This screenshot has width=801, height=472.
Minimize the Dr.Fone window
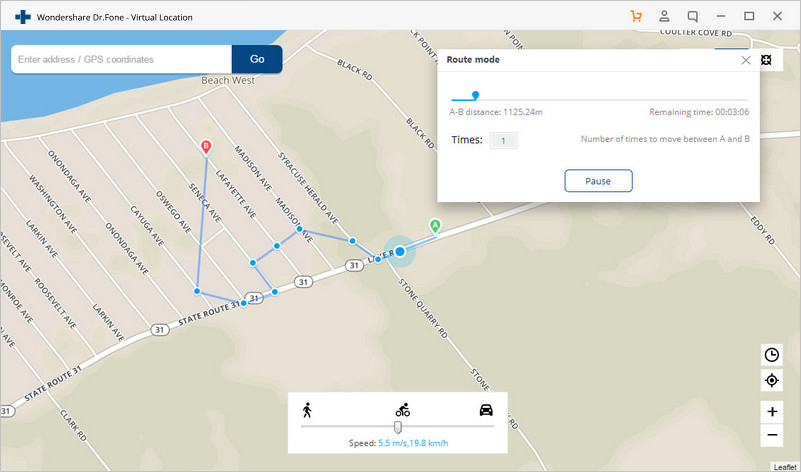click(721, 16)
